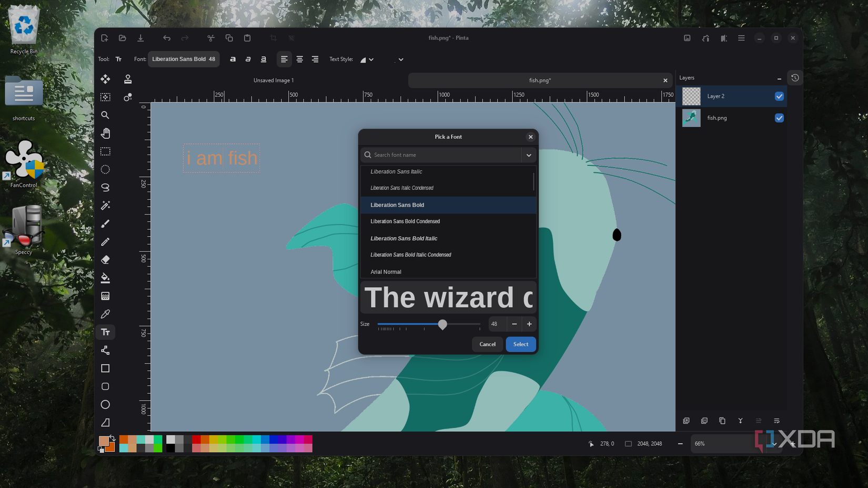Select the Rectangle Select tool
Image resolution: width=868 pixels, height=488 pixels.
click(105, 151)
